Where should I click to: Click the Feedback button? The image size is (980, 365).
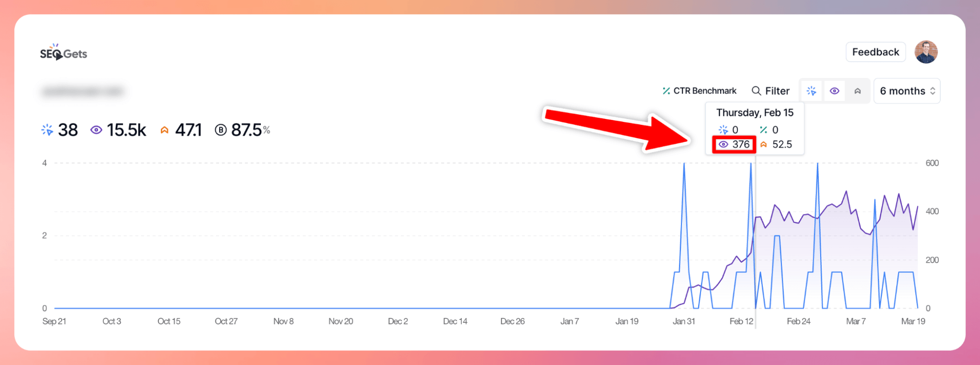pos(875,52)
